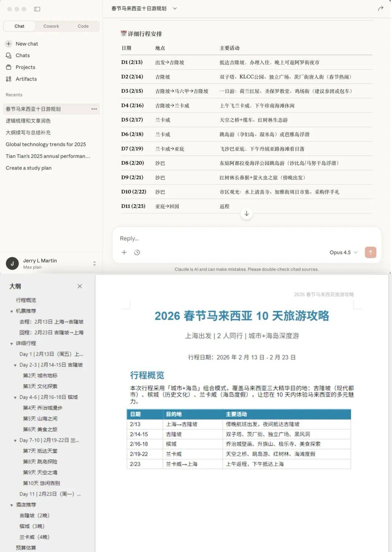This screenshot has width=392, height=552.
Task: Open the Artifacts section
Action: (x=26, y=79)
